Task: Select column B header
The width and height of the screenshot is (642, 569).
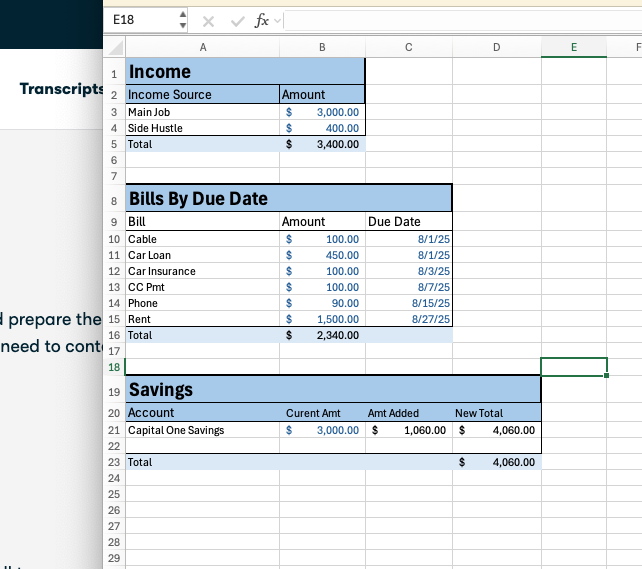Action: 322,47
